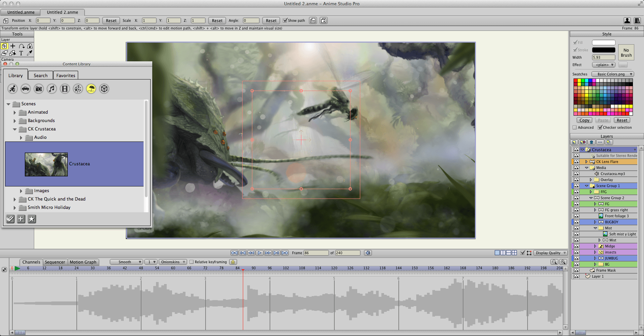Hide the BUGBOY layer using eye icon
644x336 pixels.
[576, 222]
